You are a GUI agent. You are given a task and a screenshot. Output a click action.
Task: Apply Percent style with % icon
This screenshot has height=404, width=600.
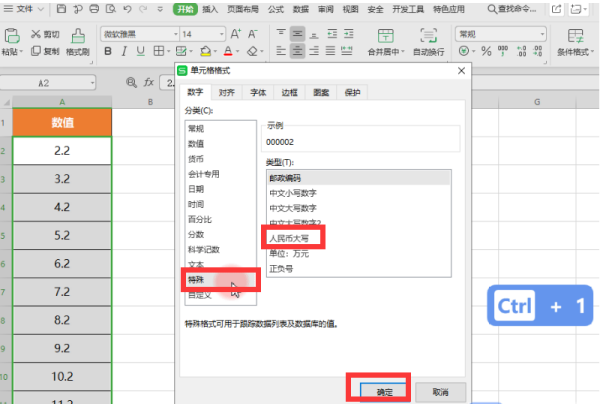(x=486, y=51)
